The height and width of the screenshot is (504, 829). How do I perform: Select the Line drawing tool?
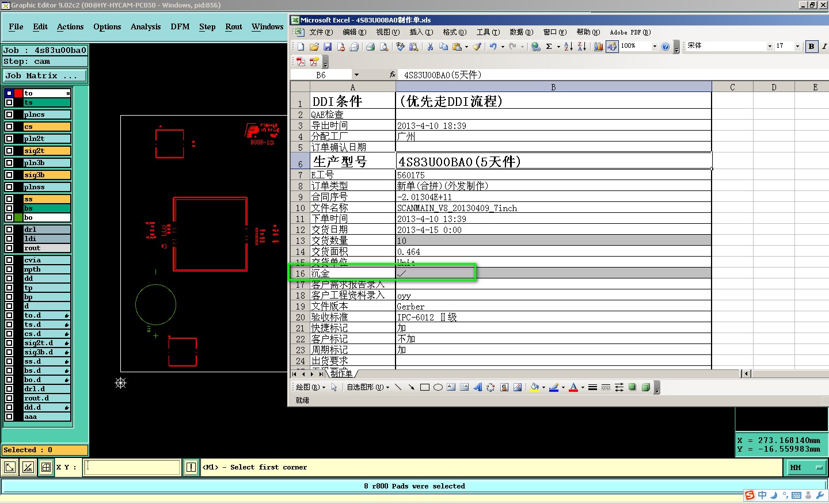pyautogui.click(x=398, y=387)
